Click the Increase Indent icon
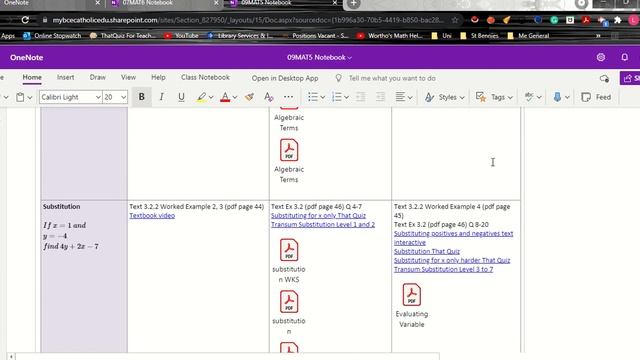 [380, 97]
